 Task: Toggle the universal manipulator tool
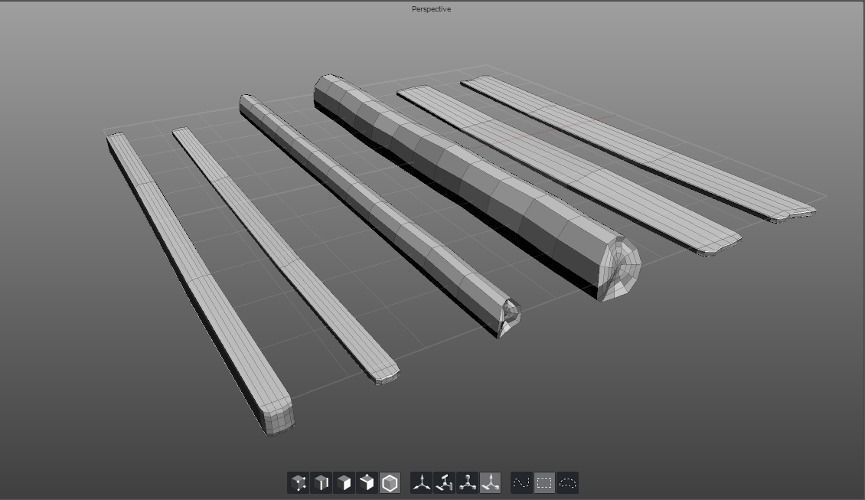click(490, 483)
